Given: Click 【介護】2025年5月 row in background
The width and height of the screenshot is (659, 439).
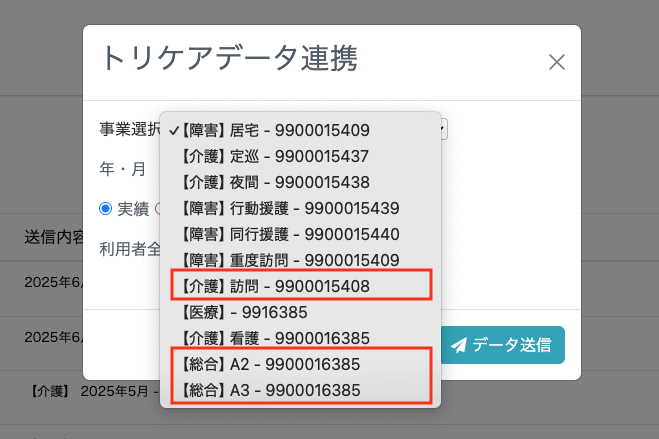Looking at the screenshot, I should 92,392.
